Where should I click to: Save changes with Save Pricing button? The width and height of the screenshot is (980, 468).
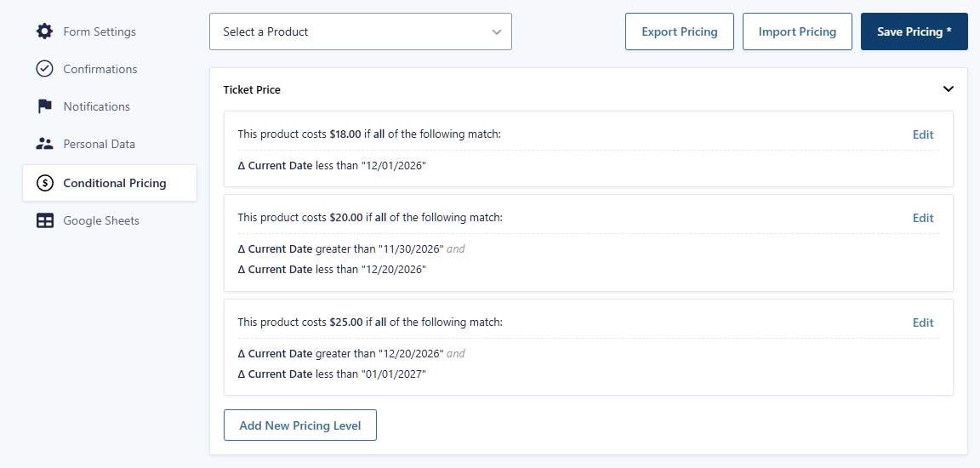tap(914, 31)
